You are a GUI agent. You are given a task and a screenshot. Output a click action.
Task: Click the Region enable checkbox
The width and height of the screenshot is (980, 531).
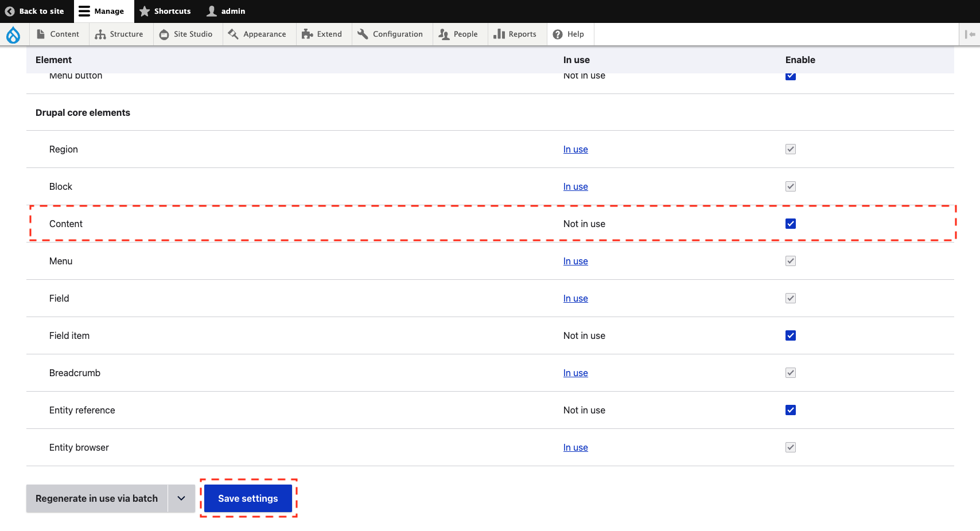point(791,149)
